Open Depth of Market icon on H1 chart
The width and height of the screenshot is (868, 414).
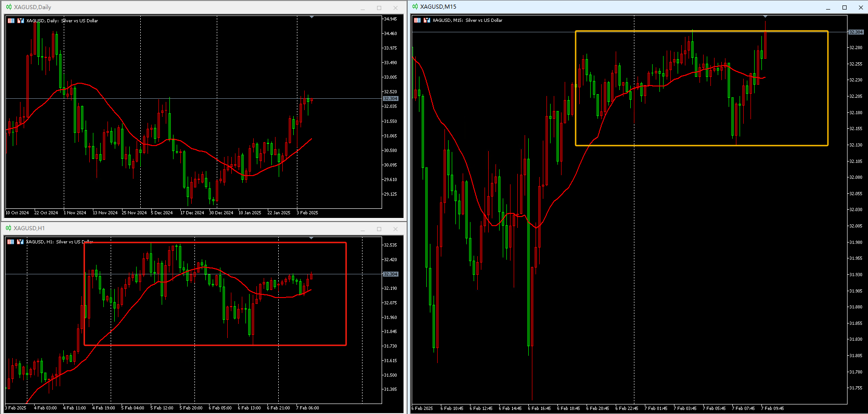click(20, 242)
